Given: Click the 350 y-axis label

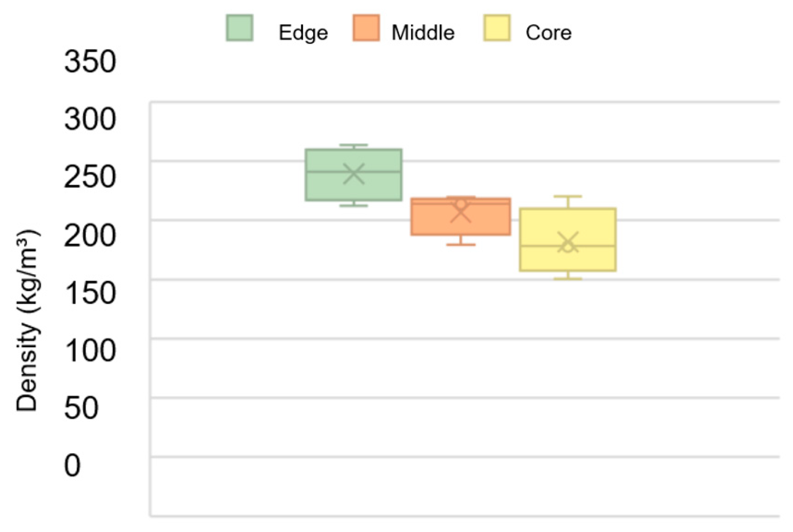Looking at the screenshot, I should pos(90,62).
